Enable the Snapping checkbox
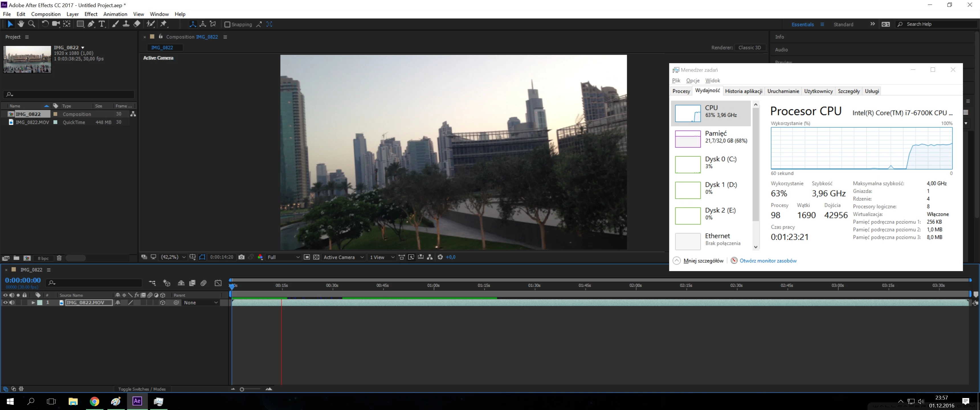 coord(227,24)
